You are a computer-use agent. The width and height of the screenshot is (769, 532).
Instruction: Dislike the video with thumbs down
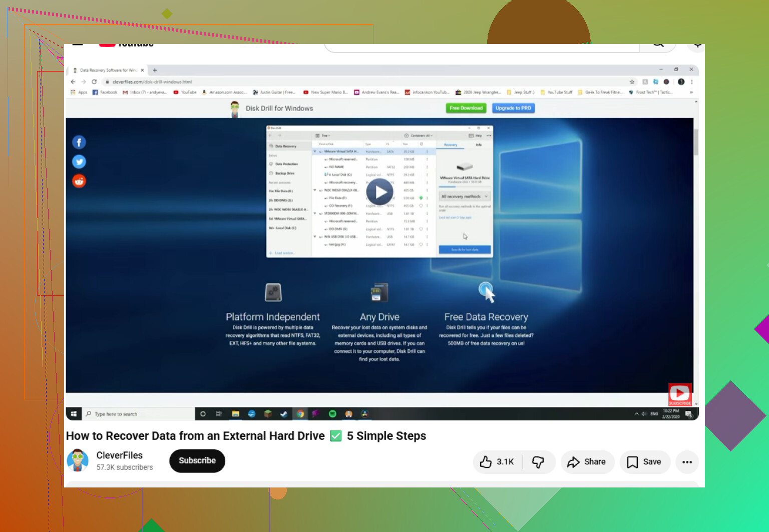click(x=539, y=462)
